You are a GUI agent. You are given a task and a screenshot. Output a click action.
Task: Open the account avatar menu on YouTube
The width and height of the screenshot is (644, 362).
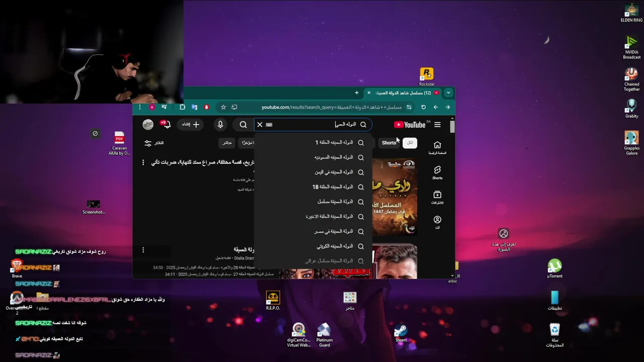click(148, 125)
